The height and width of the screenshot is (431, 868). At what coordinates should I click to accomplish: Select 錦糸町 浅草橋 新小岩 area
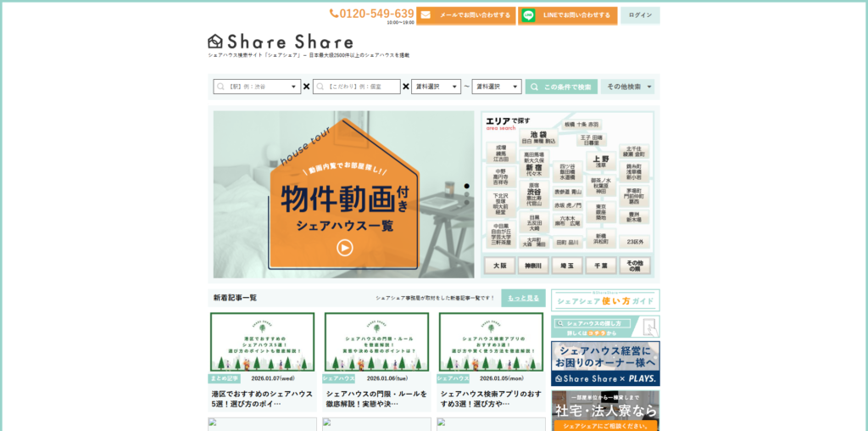tap(634, 171)
